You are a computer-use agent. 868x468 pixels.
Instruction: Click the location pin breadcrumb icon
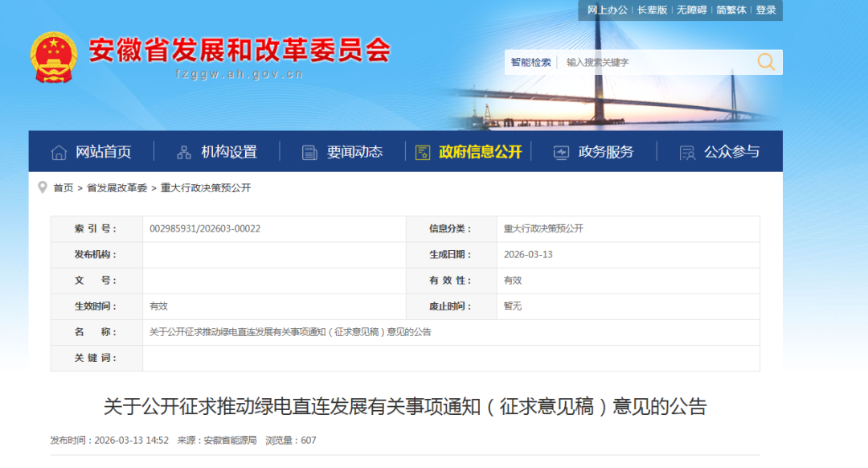point(43,187)
